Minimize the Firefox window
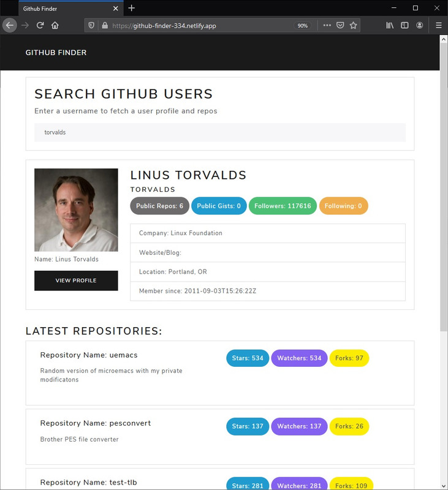Image resolution: width=448 pixels, height=490 pixels. [x=394, y=8]
